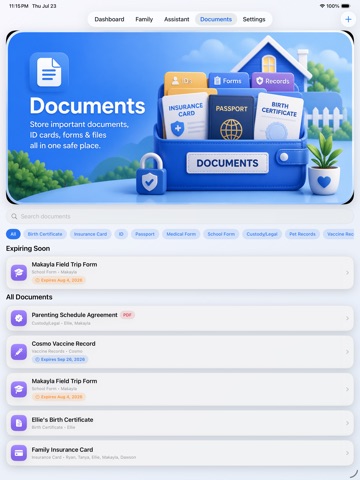This screenshot has width=360, height=480.
Task: Click the Documents hero banner image
Action: (x=180, y=117)
